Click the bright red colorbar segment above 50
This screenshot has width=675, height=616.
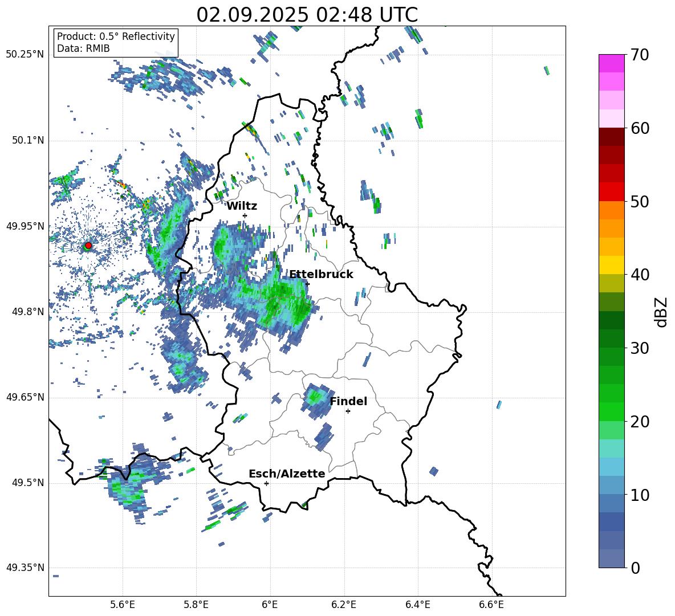click(x=611, y=192)
